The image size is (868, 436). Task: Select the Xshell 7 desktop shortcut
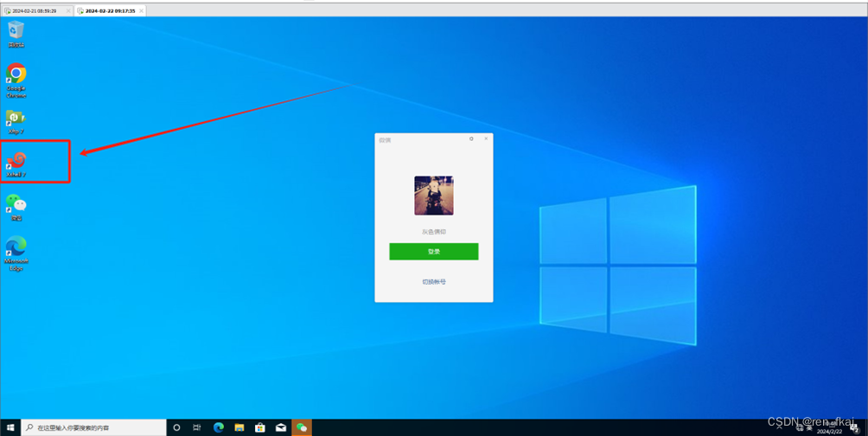point(16,164)
